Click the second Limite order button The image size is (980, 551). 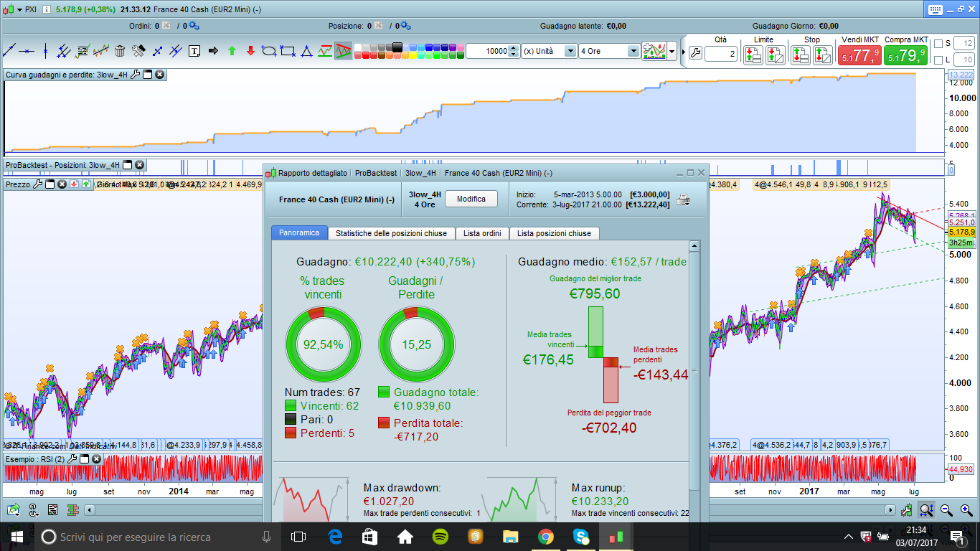(776, 55)
